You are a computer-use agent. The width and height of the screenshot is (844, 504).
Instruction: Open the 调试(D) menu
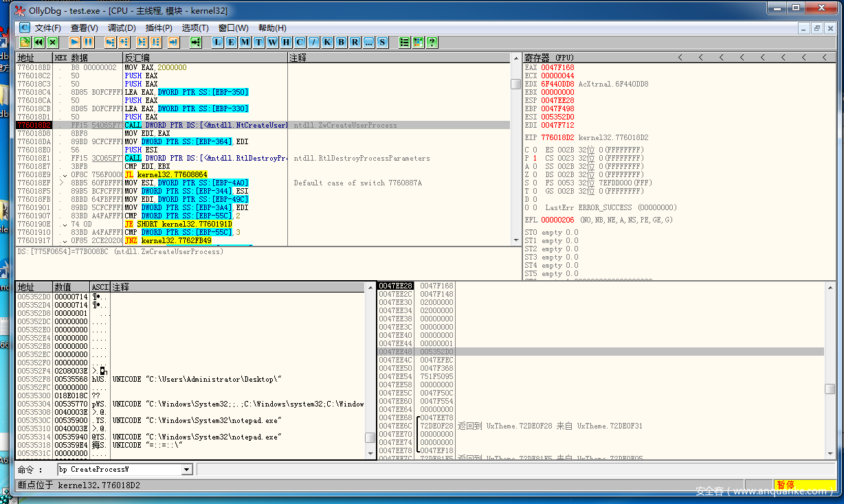[122, 28]
